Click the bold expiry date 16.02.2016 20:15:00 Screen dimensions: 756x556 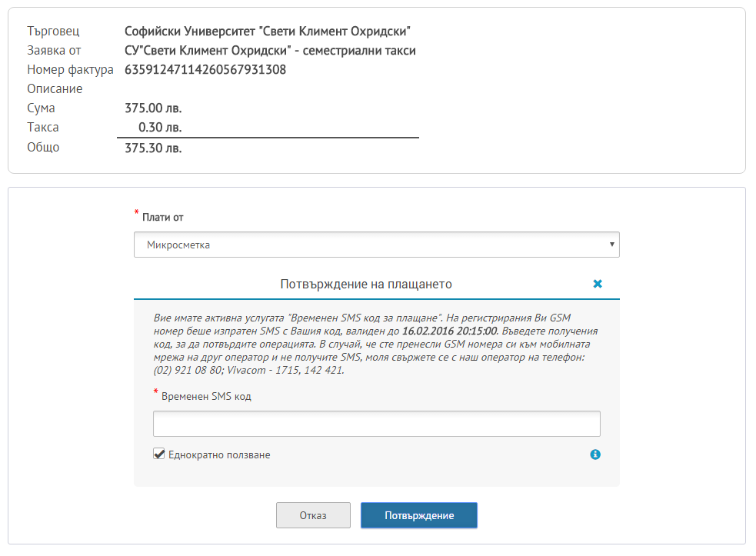[x=450, y=331]
